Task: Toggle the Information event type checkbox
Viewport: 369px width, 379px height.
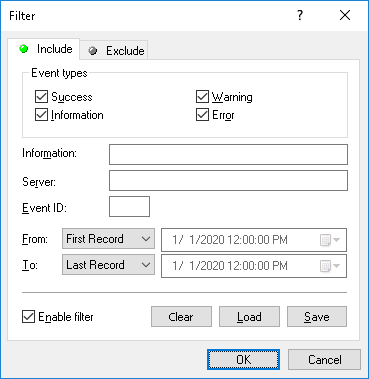Action: point(41,115)
